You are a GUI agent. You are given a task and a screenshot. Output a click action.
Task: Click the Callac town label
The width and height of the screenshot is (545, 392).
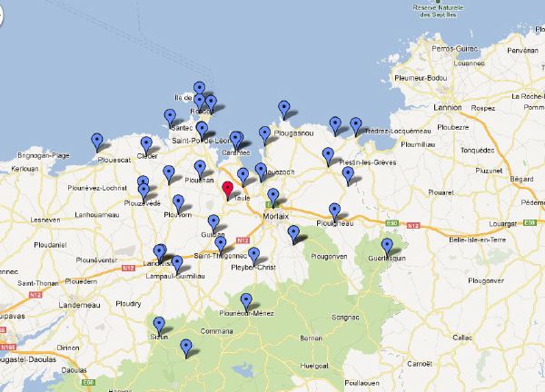tap(462, 338)
